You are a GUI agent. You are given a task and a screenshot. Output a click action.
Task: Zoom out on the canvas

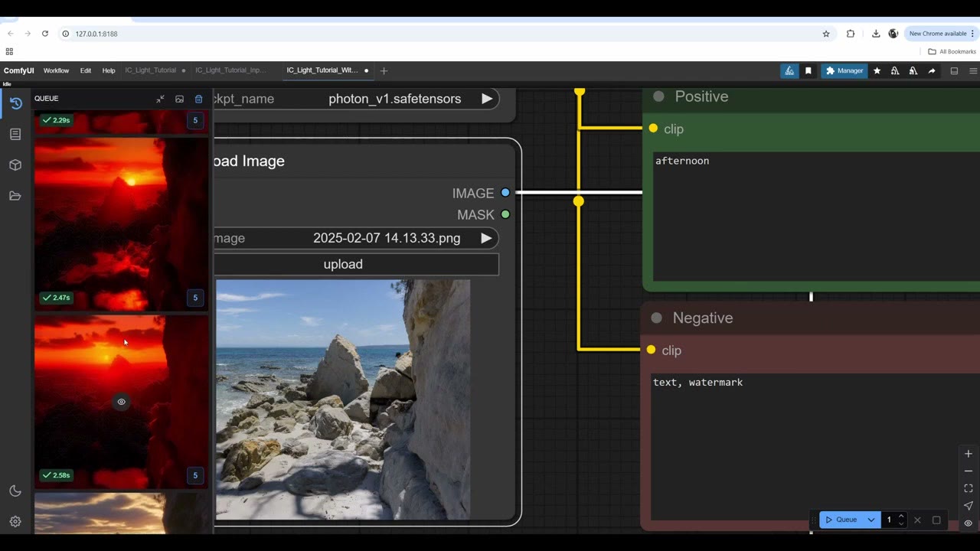(x=969, y=471)
